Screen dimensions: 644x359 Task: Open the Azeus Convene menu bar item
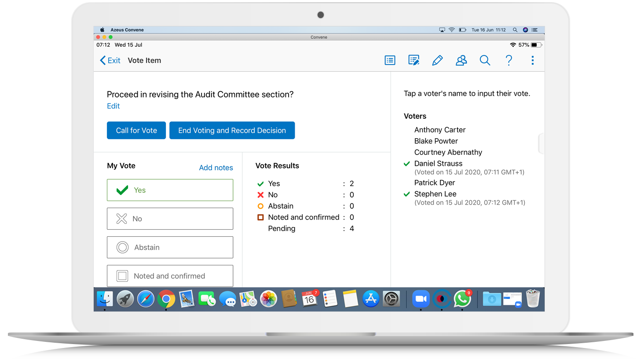[127, 30]
